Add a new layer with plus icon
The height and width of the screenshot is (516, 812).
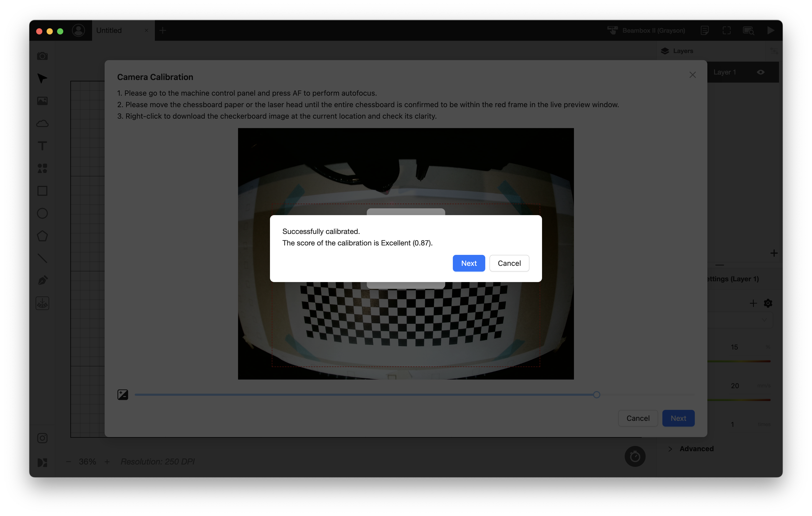pyautogui.click(x=774, y=253)
